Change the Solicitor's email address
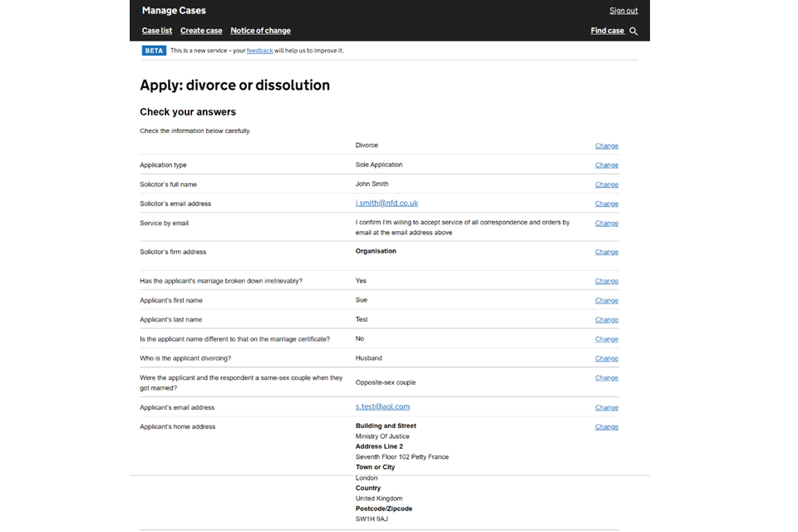Image resolution: width=798 pixels, height=532 pixels. 606,204
